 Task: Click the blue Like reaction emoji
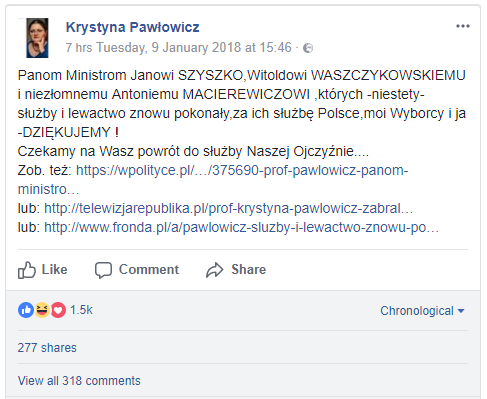click(26, 310)
